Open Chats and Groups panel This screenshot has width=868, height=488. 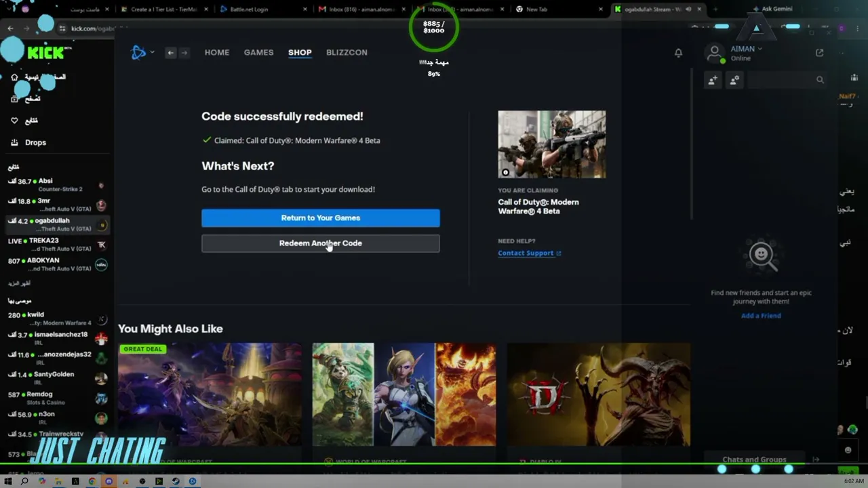pos(754,460)
